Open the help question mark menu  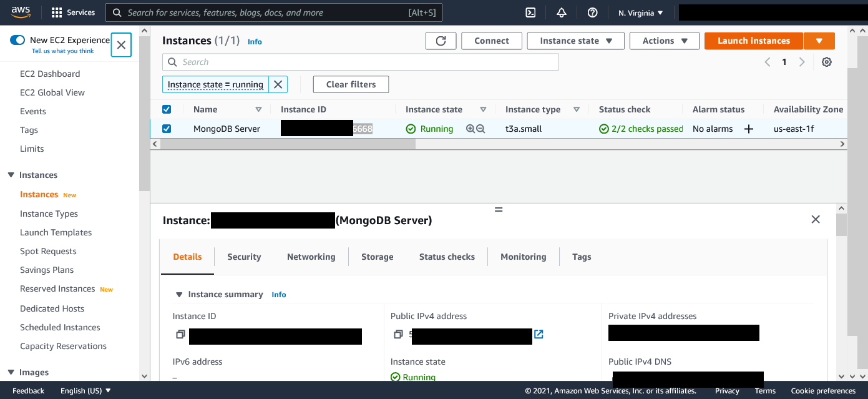593,12
